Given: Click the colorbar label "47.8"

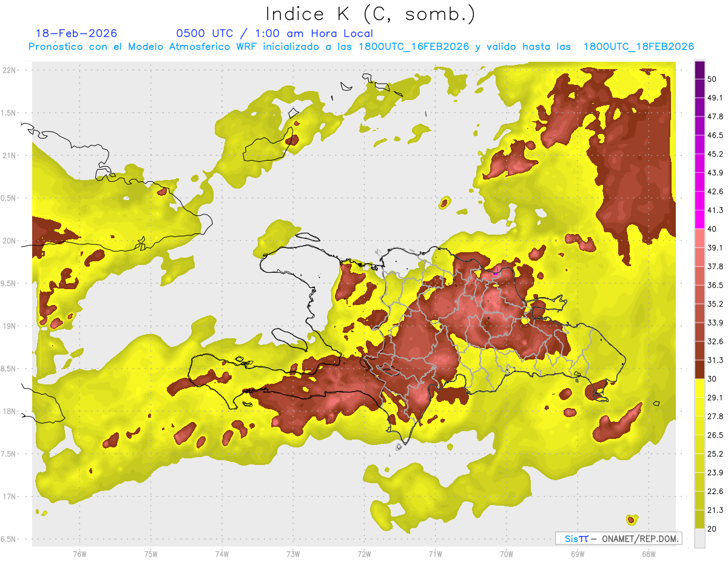Looking at the screenshot, I should point(715,116).
